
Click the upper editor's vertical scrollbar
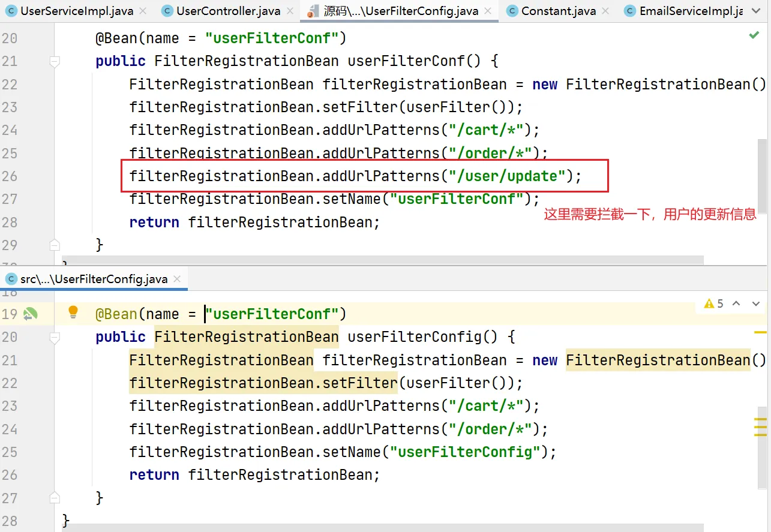point(762,176)
